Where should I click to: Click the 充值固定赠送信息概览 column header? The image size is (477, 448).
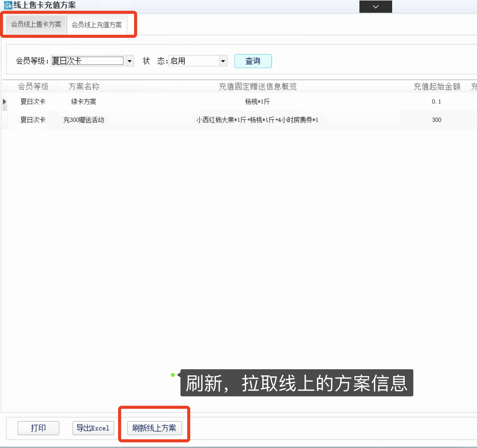[x=258, y=86]
